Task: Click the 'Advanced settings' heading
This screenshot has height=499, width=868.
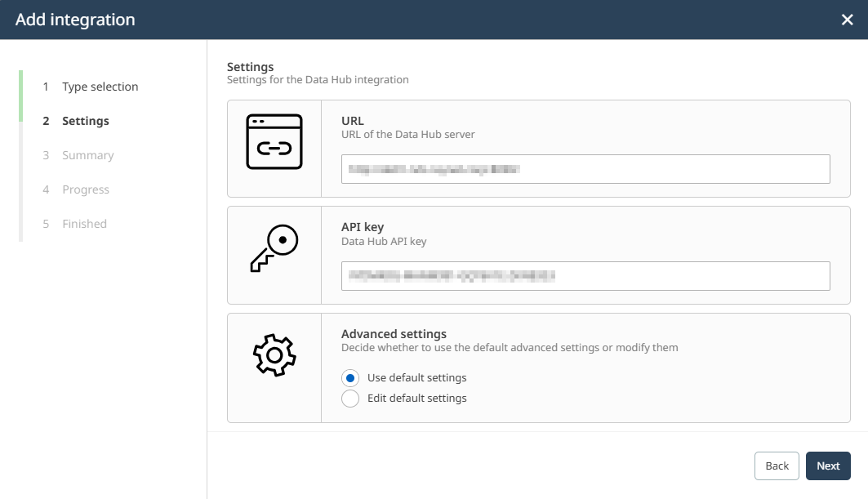Action: 394,334
